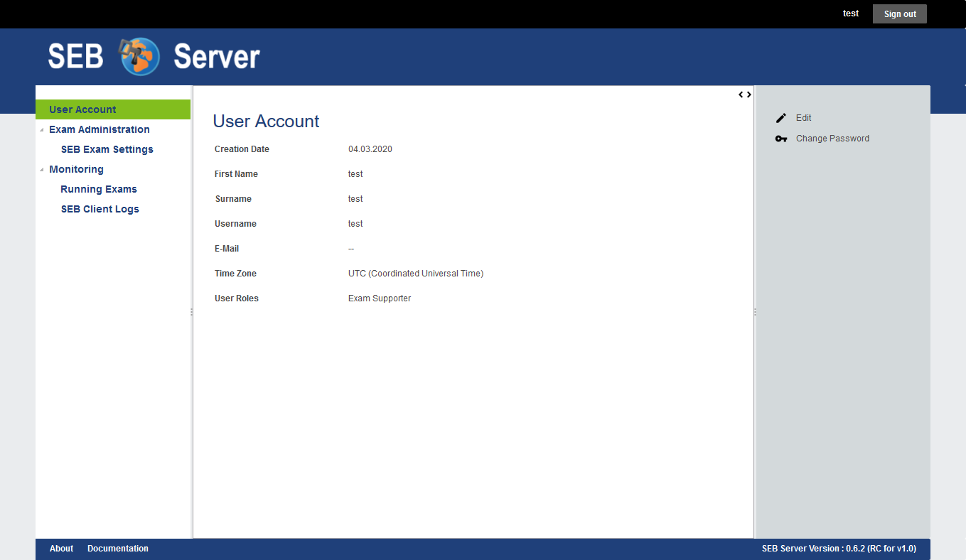Click the SEB globe logo icon

[139, 56]
